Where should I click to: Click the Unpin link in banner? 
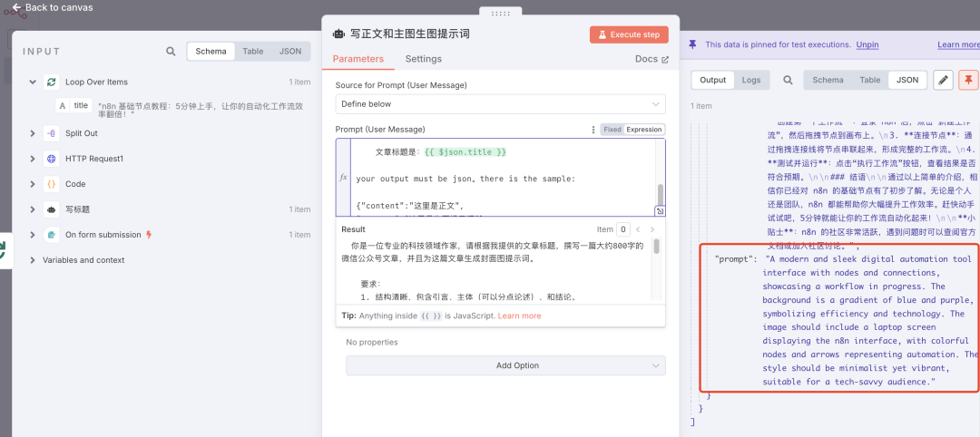pyautogui.click(x=867, y=45)
